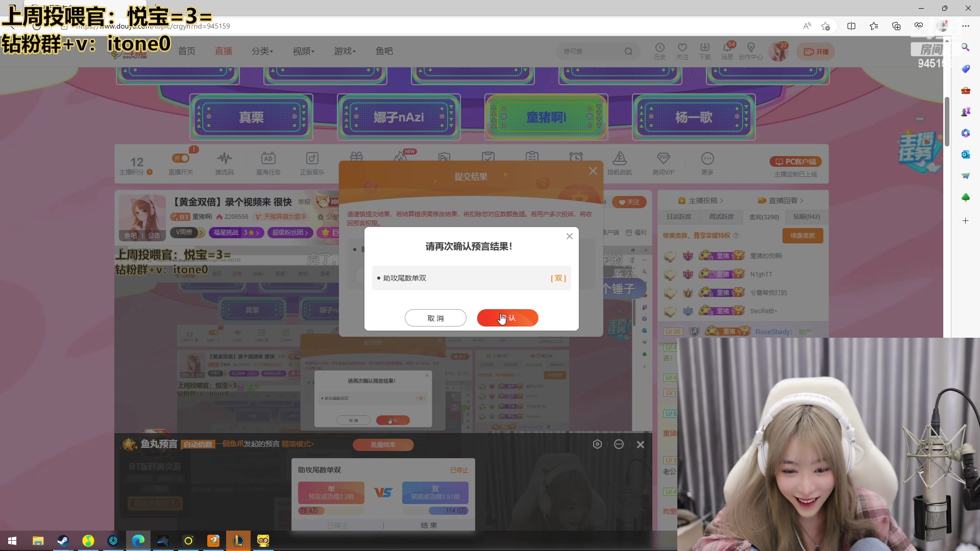Open 扬帆启航 feature
Image resolution: width=980 pixels, height=551 pixels.
(619, 162)
